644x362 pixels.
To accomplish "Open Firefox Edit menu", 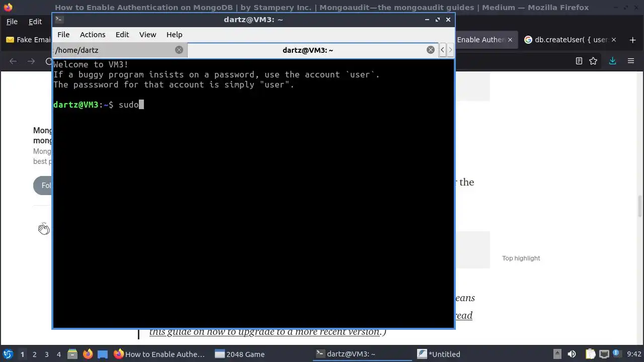I will tap(35, 22).
